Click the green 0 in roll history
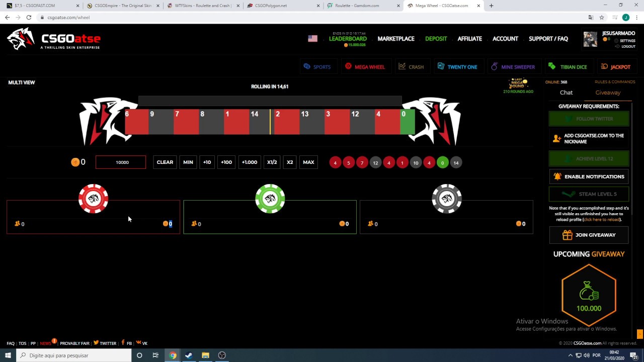 pos(442,162)
